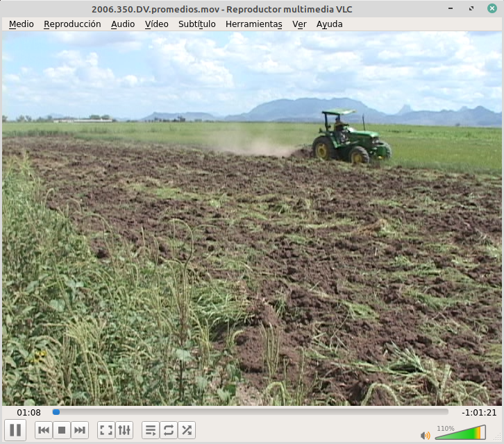
Task: Enter fullscreen video mode
Action: [106, 431]
